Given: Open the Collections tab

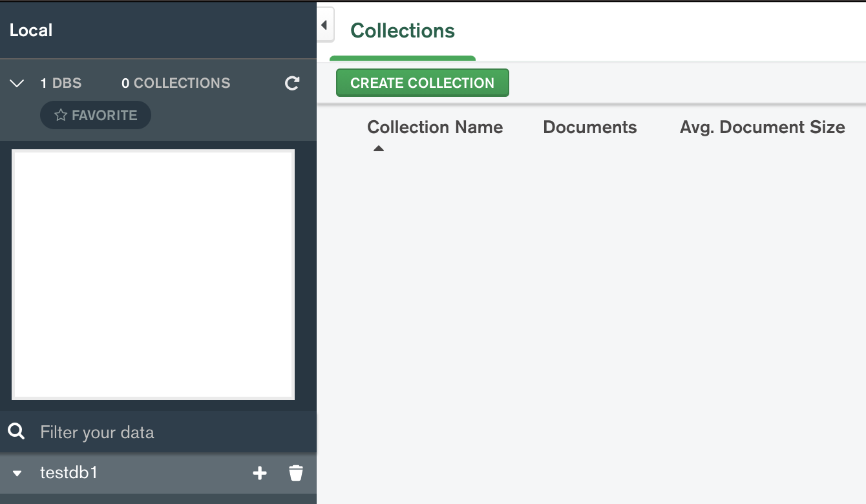Looking at the screenshot, I should pos(402,31).
